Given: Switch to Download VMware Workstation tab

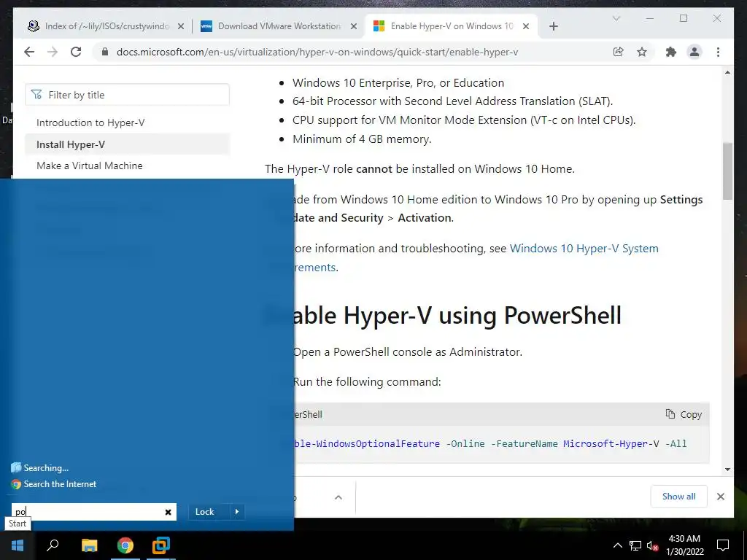Looking at the screenshot, I should [x=279, y=26].
